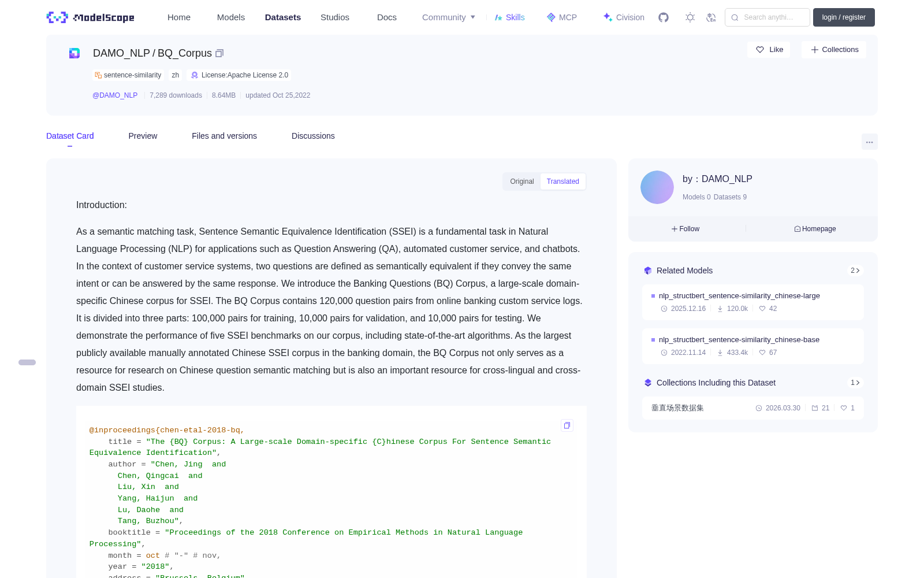Open the DAMO_NLP Homepage

[x=815, y=229]
